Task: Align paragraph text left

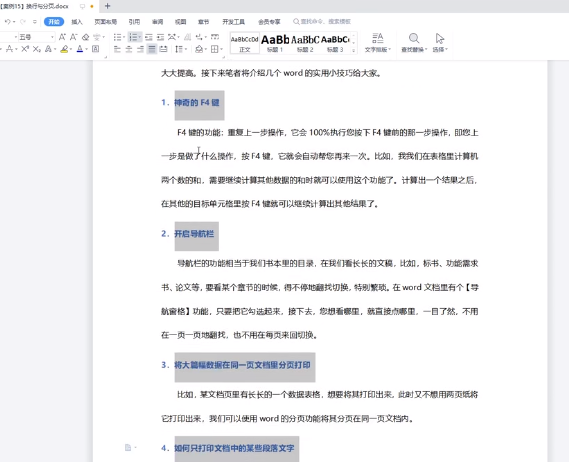Action: click(117, 49)
